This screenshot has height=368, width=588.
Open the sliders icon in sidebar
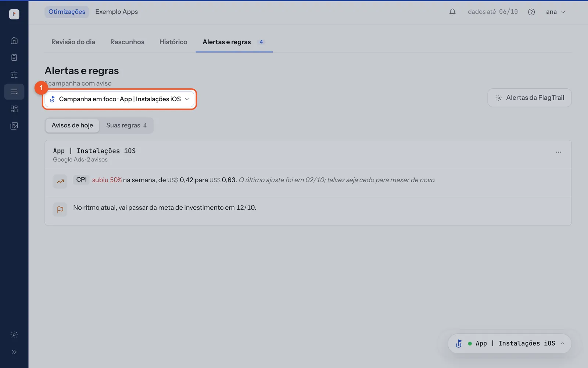14,75
